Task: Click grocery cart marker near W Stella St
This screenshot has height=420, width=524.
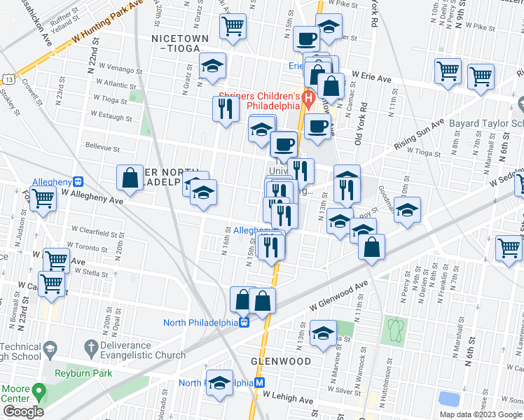Action: click(51, 284)
